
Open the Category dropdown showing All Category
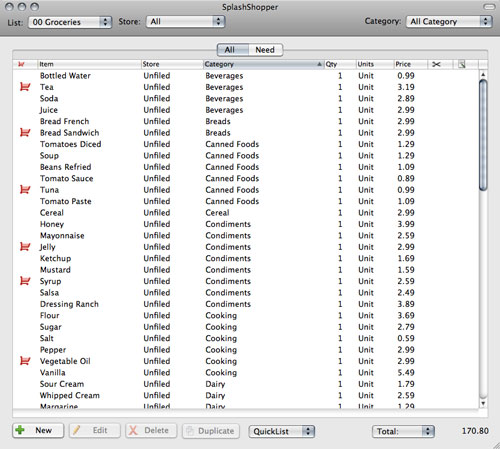click(x=449, y=22)
